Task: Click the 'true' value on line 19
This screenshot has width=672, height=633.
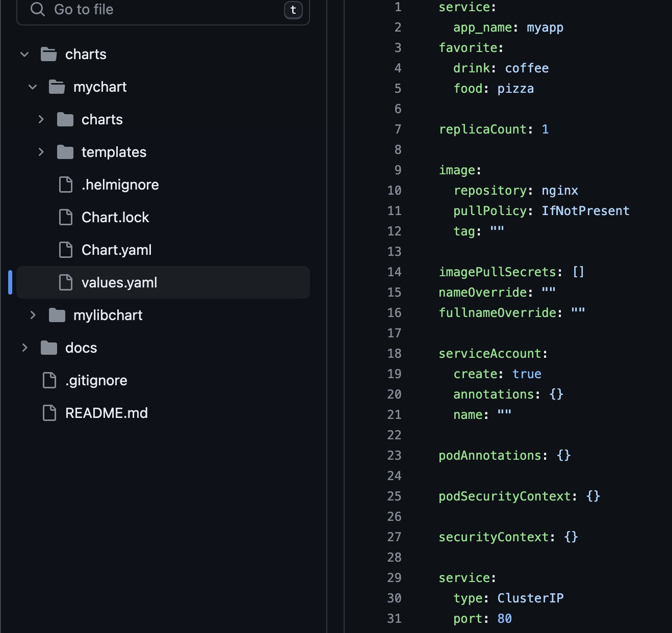Action: pos(527,374)
